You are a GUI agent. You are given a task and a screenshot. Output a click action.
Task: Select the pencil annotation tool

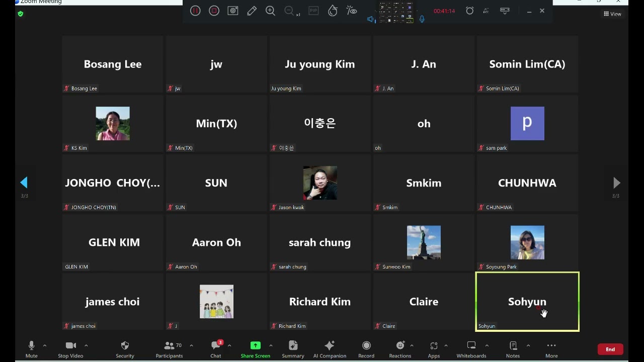[252, 11]
